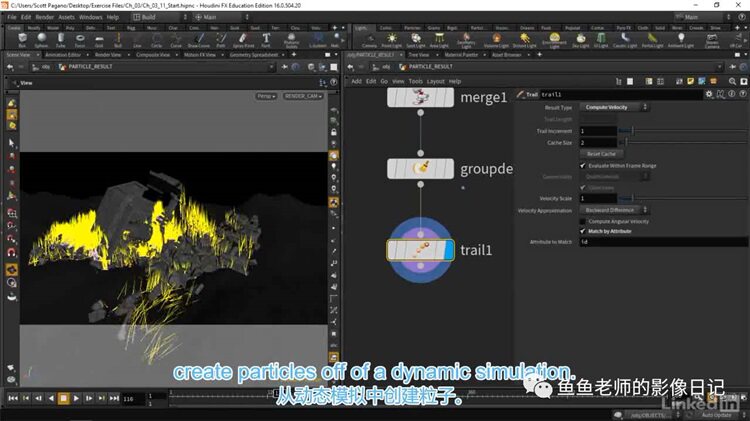This screenshot has width=750, height=421.
Task: Add a Volume Light from the shelf
Action: tap(496, 40)
